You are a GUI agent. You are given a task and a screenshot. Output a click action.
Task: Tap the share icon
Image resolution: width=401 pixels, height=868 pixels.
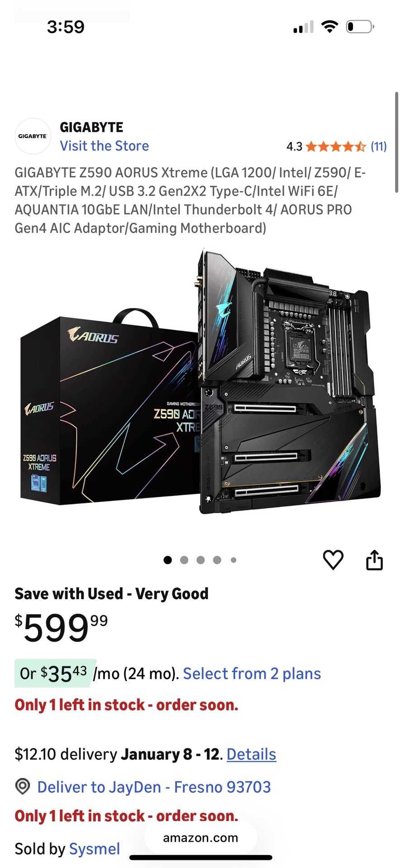pyautogui.click(x=374, y=560)
